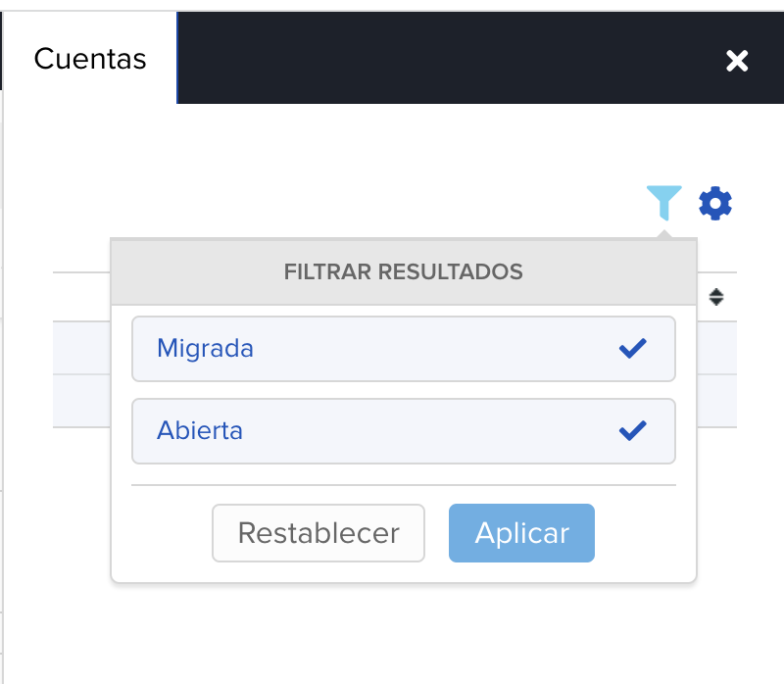The image size is (784, 684).
Task: Apply filters with the Aplicar button
Action: (x=521, y=533)
